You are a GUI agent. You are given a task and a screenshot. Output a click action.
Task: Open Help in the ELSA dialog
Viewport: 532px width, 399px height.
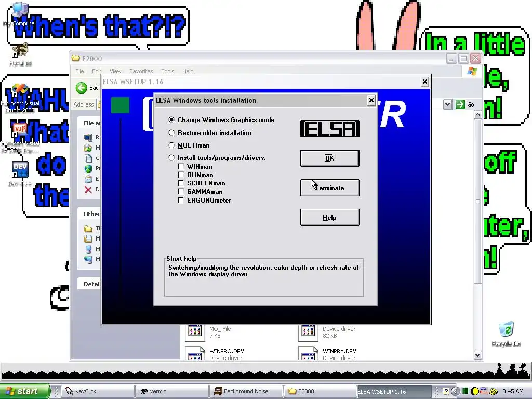[329, 218]
